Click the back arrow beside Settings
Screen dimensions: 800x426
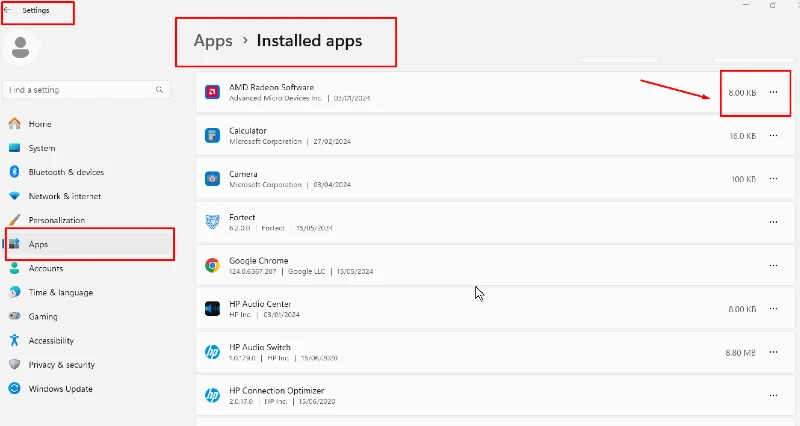pyautogui.click(x=8, y=10)
